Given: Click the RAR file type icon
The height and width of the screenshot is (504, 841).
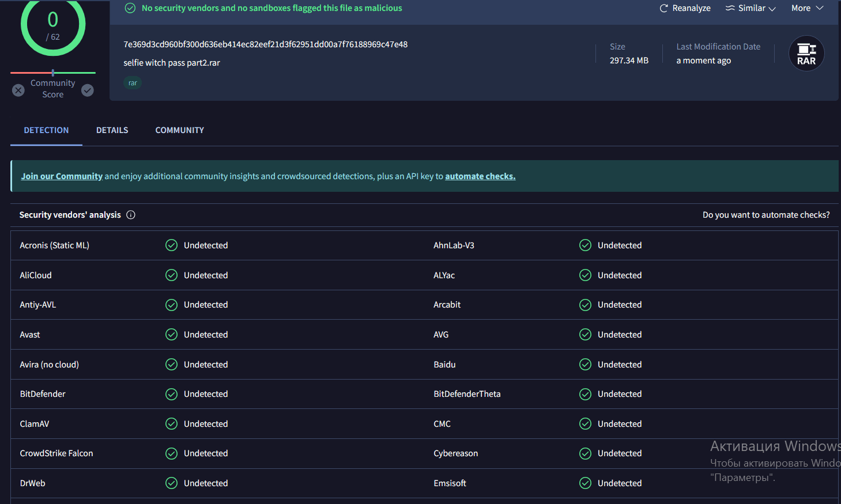Looking at the screenshot, I should [806, 53].
